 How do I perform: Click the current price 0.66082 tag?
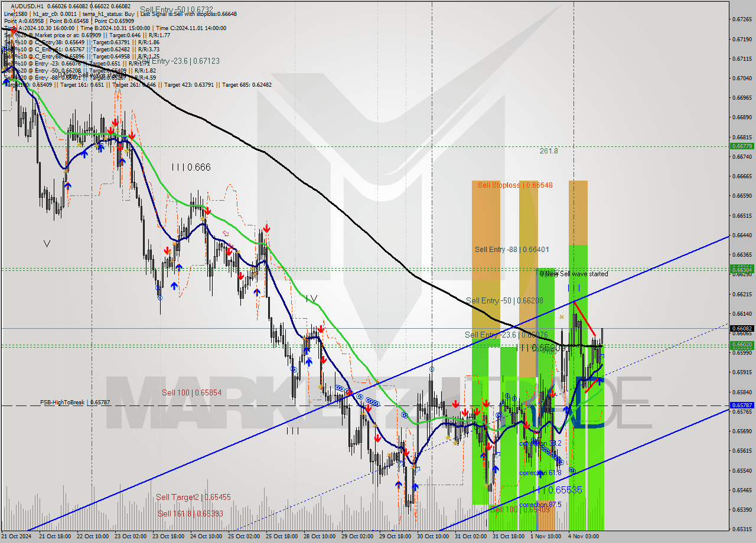coord(742,328)
